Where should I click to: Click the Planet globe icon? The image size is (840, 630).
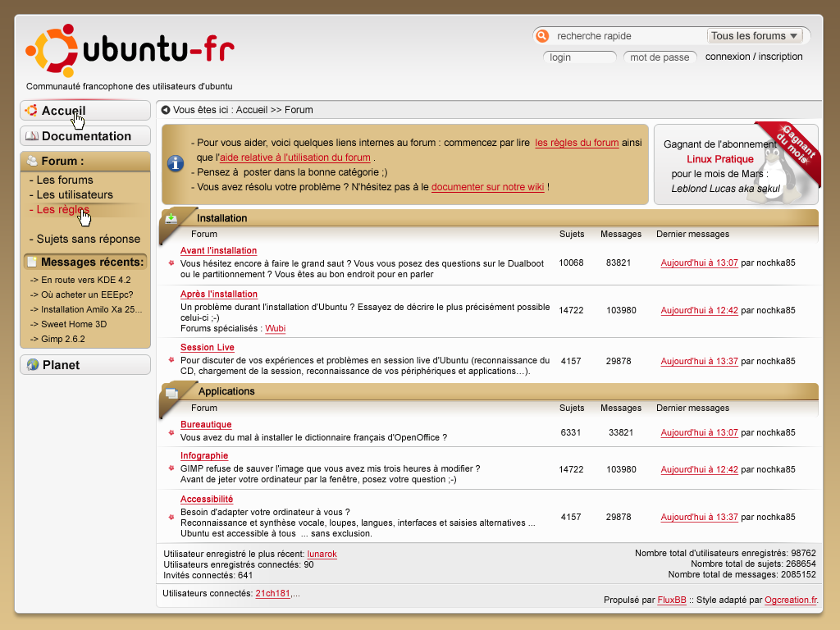coord(33,365)
